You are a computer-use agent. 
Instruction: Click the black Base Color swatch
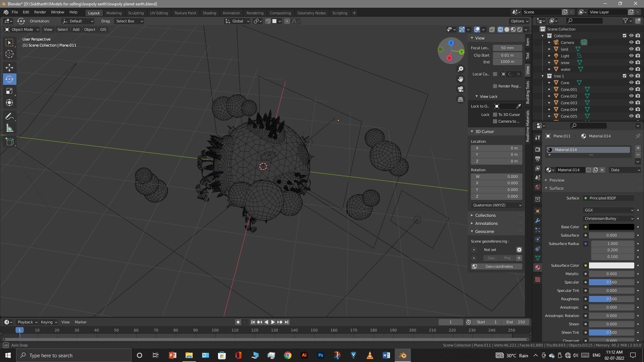[x=611, y=227]
